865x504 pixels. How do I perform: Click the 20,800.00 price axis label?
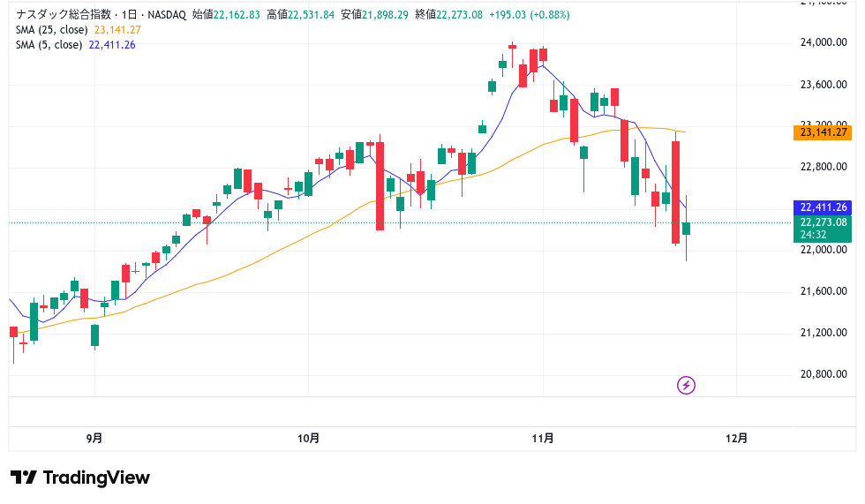823,374
